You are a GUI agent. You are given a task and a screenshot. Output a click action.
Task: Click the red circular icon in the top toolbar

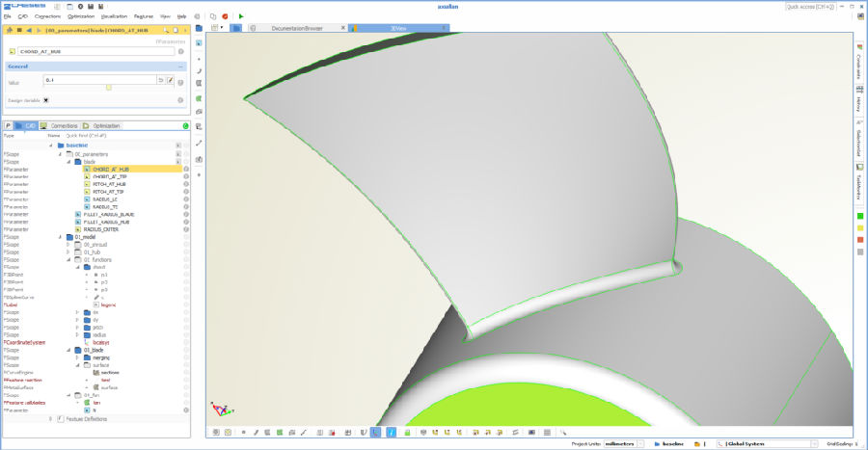coord(225,16)
